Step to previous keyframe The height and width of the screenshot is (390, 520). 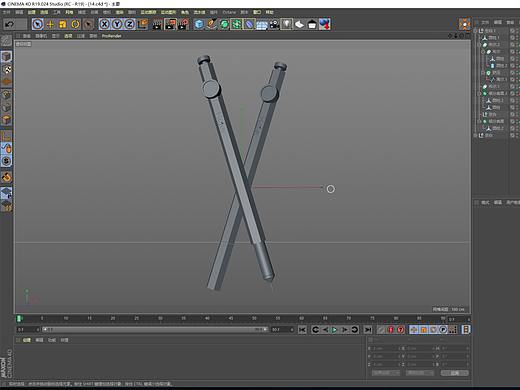click(315, 330)
